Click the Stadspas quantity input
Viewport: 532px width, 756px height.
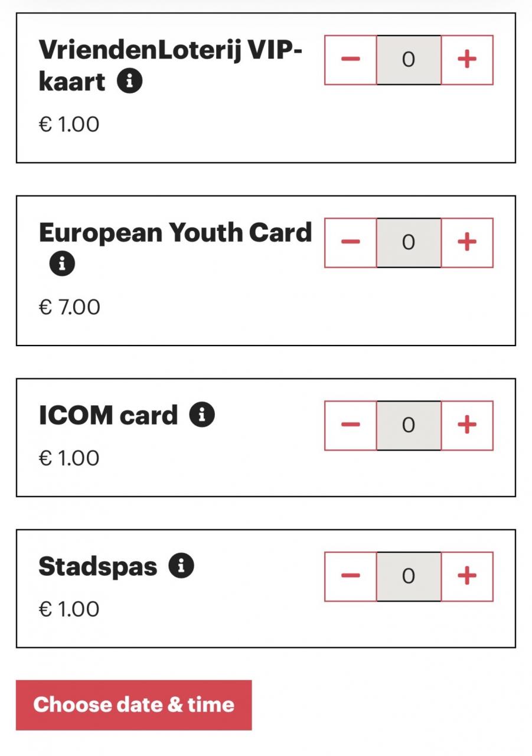tap(409, 576)
